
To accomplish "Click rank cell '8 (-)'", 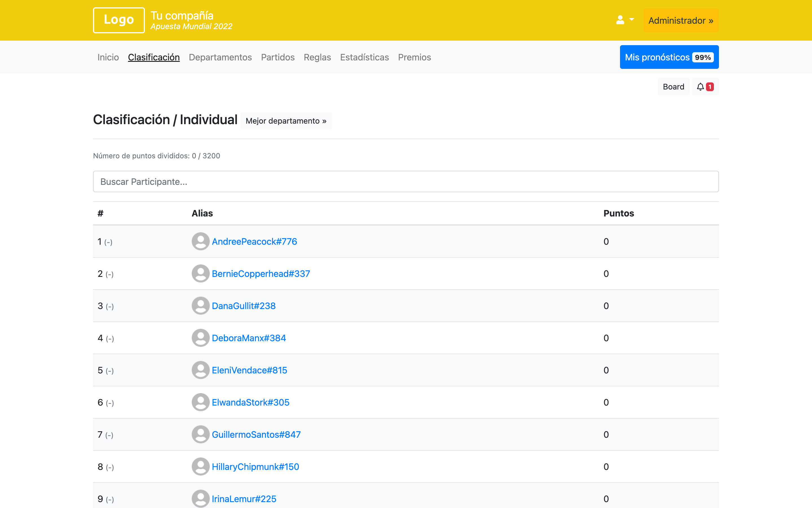I will point(105,467).
